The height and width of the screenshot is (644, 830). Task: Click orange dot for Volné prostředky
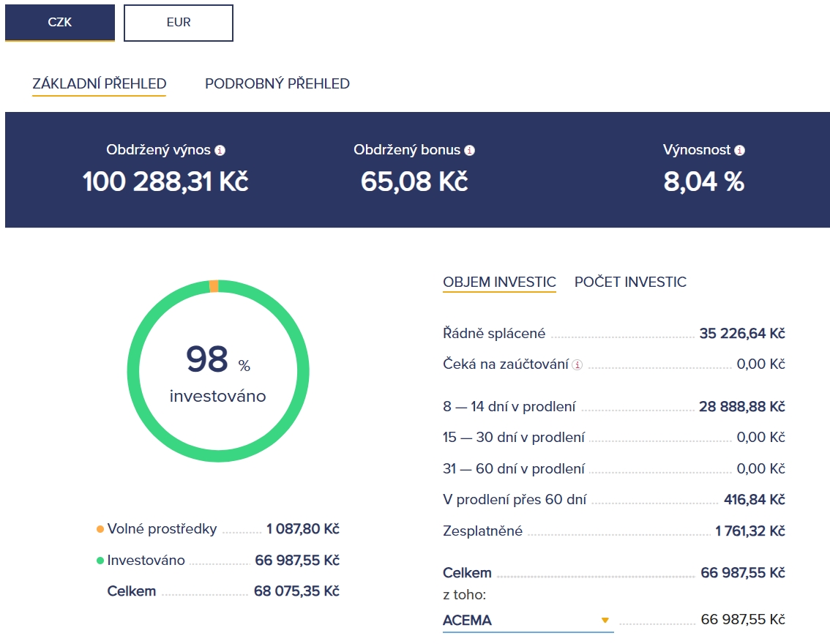coord(100,529)
